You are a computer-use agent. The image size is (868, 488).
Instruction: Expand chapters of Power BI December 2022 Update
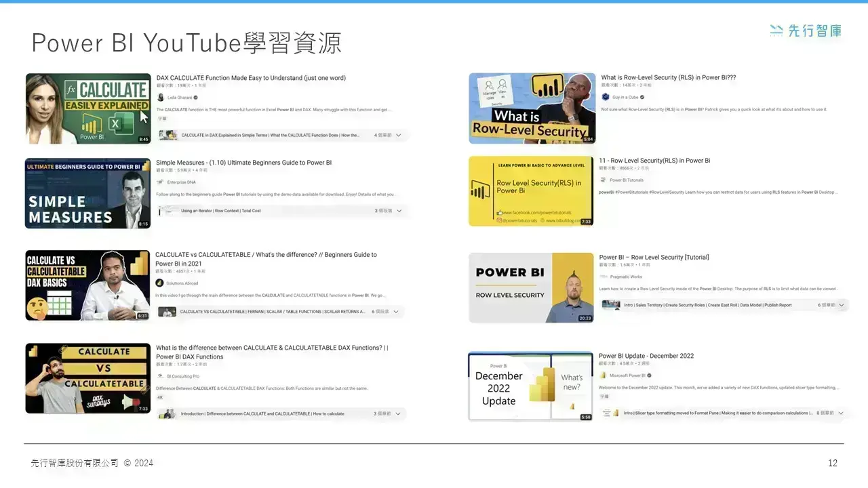(841, 413)
